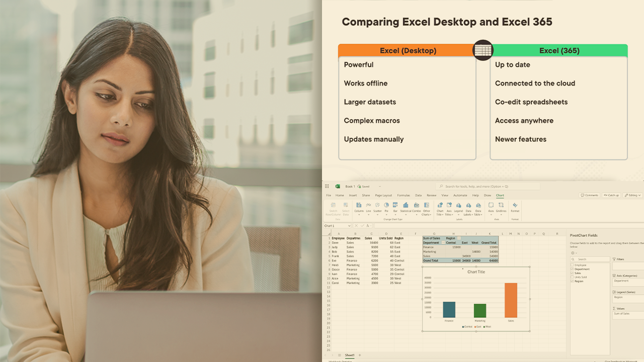This screenshot has height=362, width=644.
Task: Open the Format chart icon
Action: [x=515, y=206]
